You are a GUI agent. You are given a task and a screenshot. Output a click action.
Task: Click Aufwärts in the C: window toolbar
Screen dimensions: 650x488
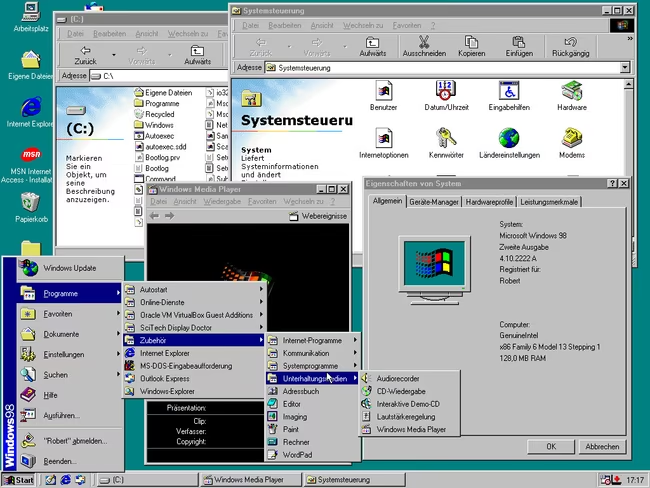[x=197, y=55]
